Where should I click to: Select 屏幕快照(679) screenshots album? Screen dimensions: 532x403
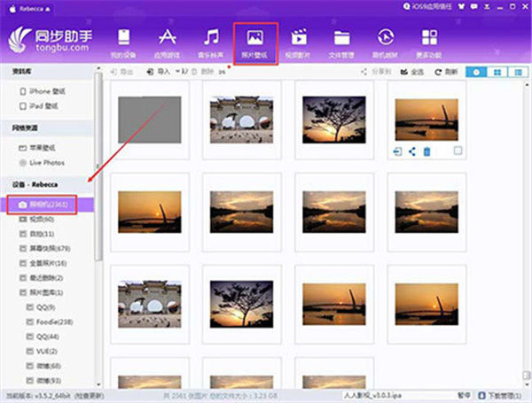[x=48, y=249]
